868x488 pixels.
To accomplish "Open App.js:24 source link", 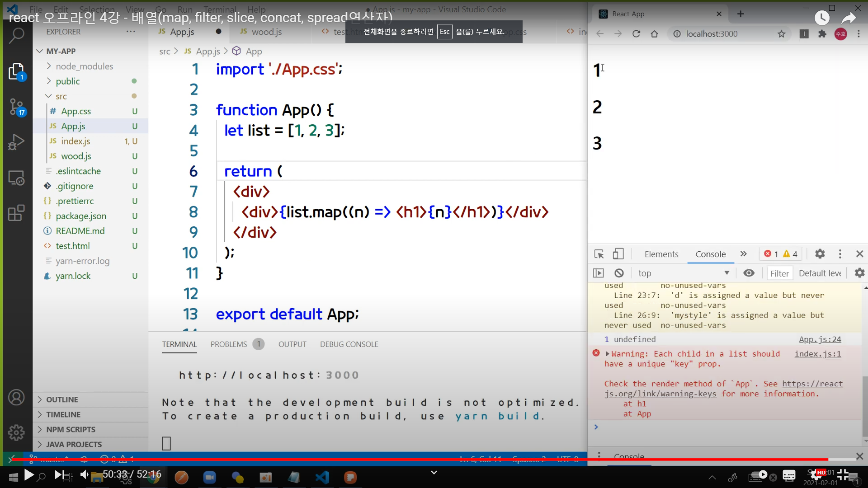I will (x=820, y=339).
